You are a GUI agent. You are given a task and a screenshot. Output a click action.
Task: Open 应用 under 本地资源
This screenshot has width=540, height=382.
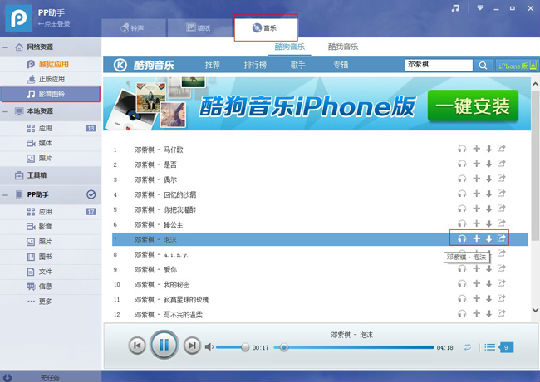tap(50, 128)
